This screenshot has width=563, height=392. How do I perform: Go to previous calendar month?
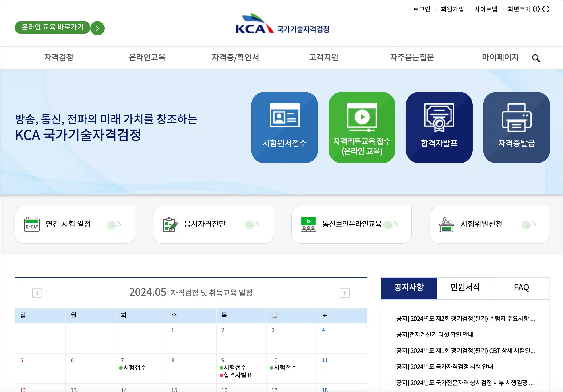click(37, 293)
